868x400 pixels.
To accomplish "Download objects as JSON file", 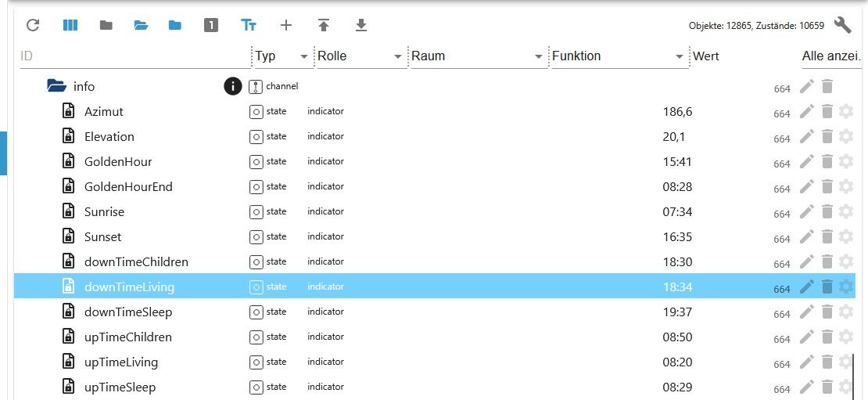I will tap(360, 25).
